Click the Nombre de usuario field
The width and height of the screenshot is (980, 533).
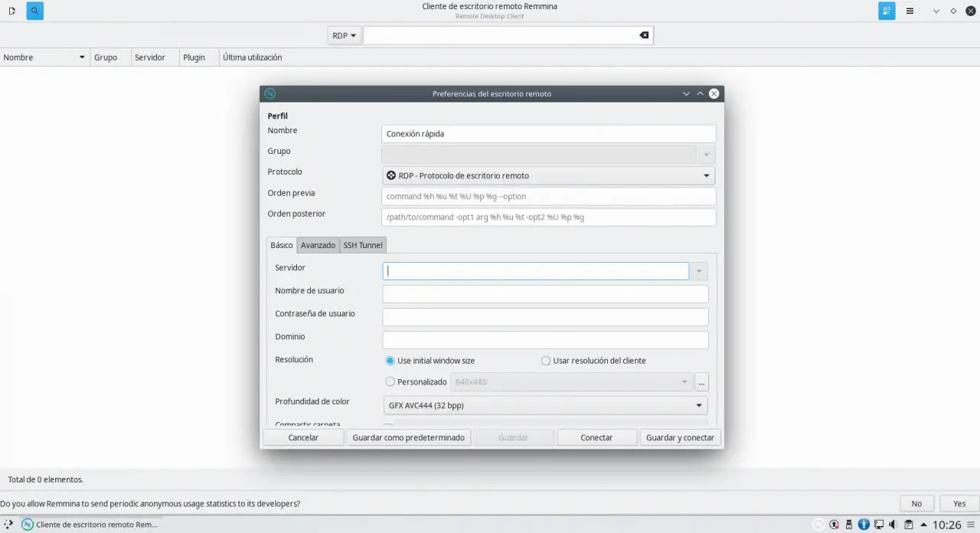pos(545,294)
